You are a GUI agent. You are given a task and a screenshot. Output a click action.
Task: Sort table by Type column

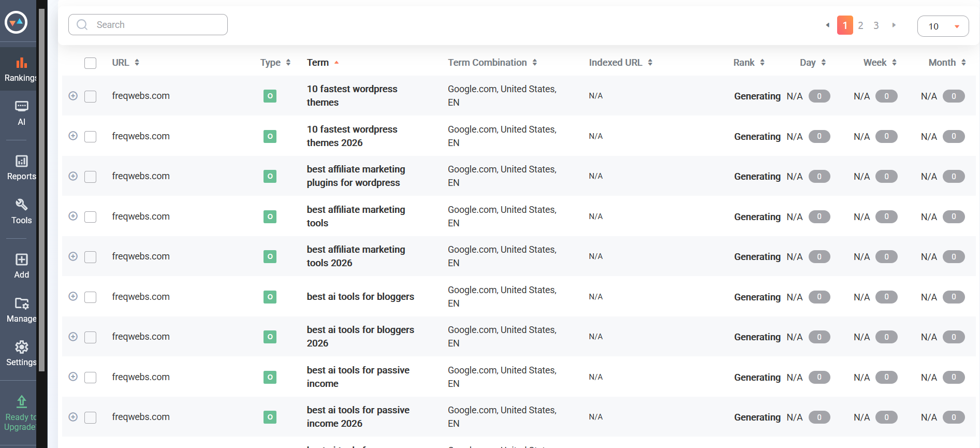tap(275, 63)
